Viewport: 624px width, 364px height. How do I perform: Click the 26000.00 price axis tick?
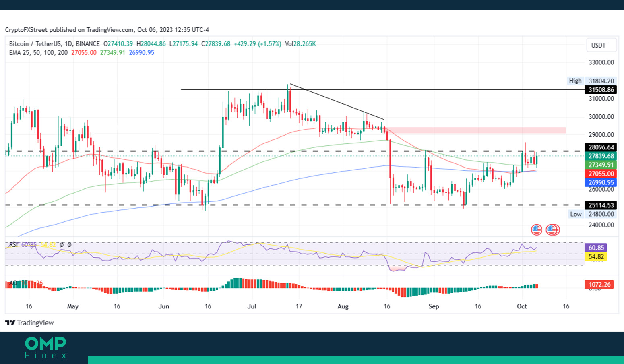601,189
